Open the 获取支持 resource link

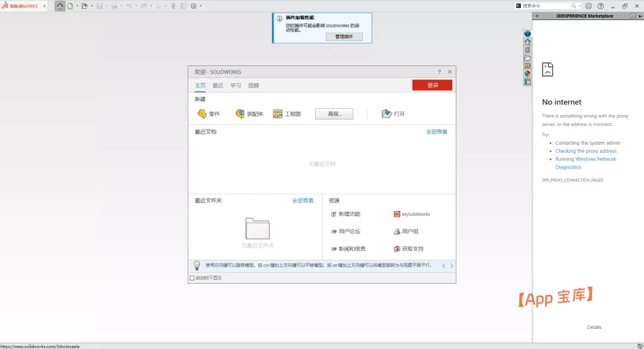(409, 248)
